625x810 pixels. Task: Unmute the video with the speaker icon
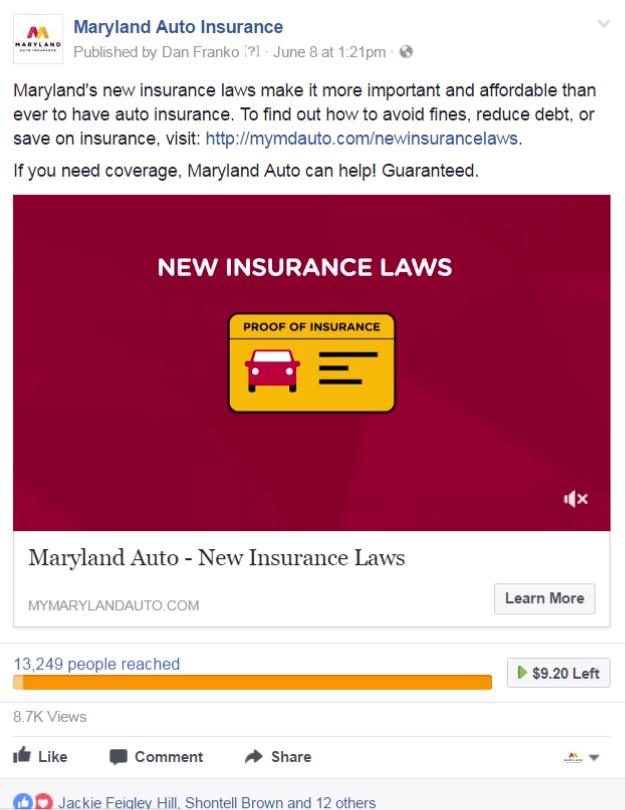[x=575, y=499]
